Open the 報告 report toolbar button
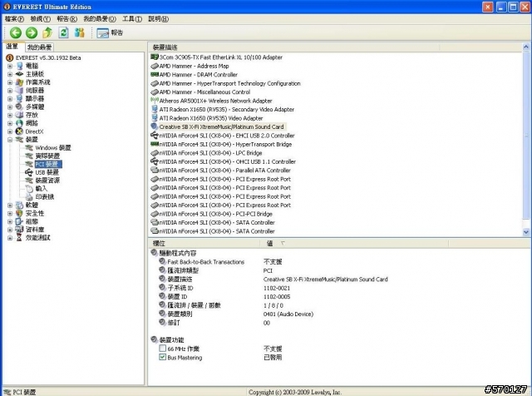Image resolution: width=532 pixels, height=396 pixels. tap(110, 33)
